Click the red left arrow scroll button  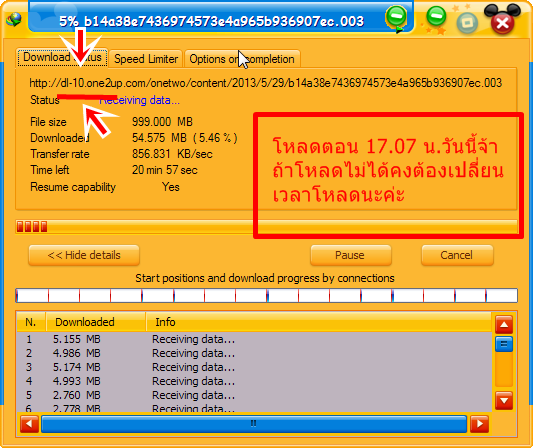click(x=29, y=424)
